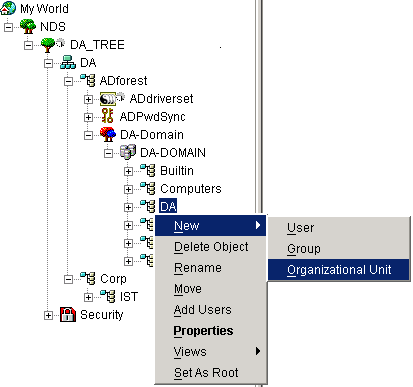Image resolution: width=413 pixels, height=387 pixels.
Task: Select the IST label
Action: pyautogui.click(x=129, y=297)
